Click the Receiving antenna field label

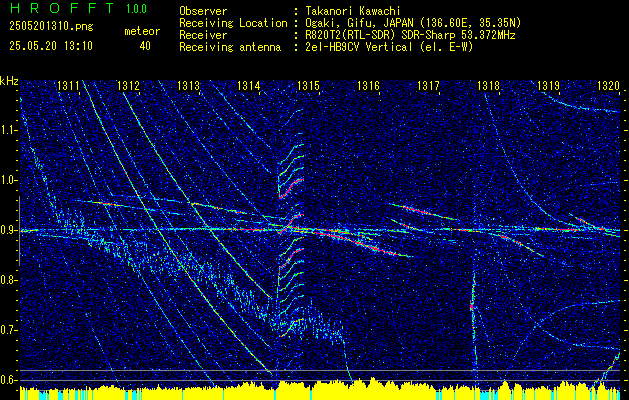click(230, 47)
